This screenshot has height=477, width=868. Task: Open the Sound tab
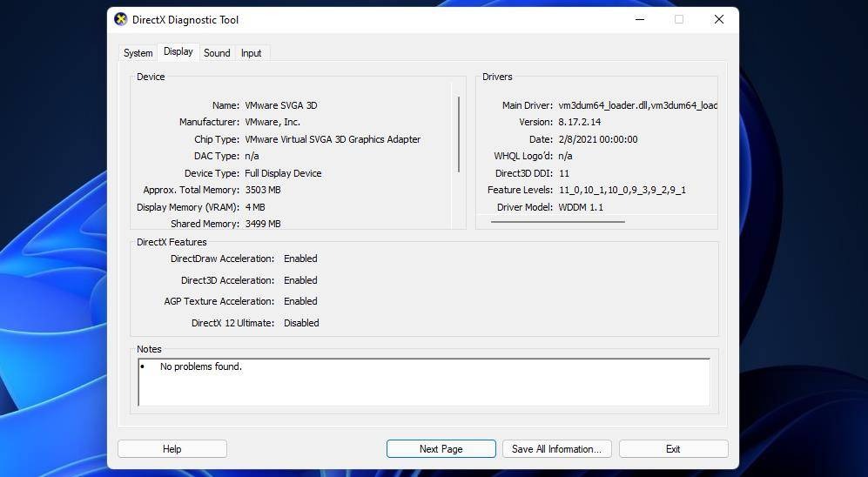217,53
